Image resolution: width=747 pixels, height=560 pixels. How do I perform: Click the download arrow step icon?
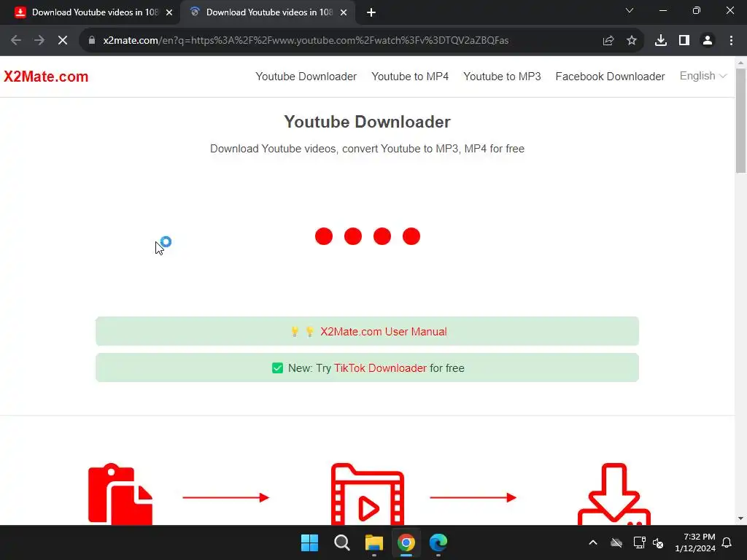[614, 494]
